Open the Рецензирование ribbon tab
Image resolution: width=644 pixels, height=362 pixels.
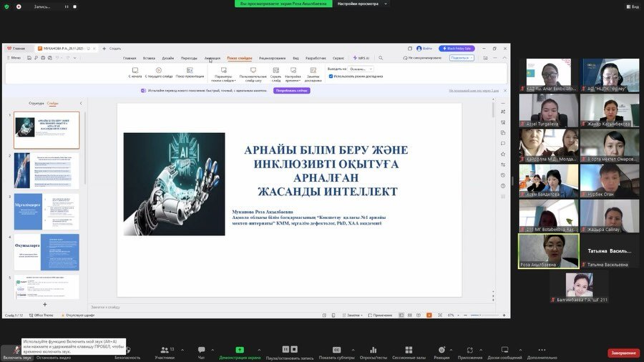[272, 58]
